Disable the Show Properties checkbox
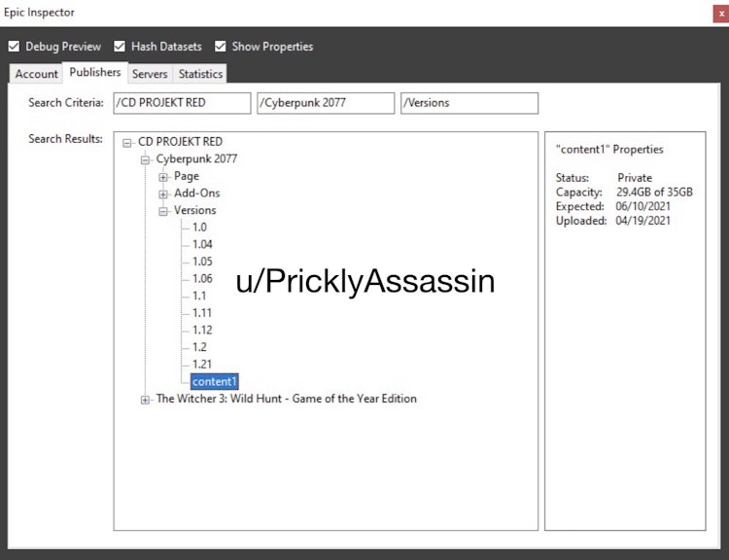The height and width of the screenshot is (560, 729). coord(221,47)
